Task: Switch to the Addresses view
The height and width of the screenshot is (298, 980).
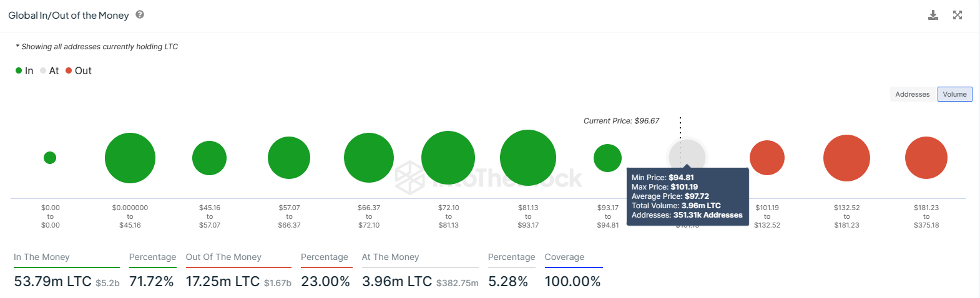Action: (x=912, y=94)
